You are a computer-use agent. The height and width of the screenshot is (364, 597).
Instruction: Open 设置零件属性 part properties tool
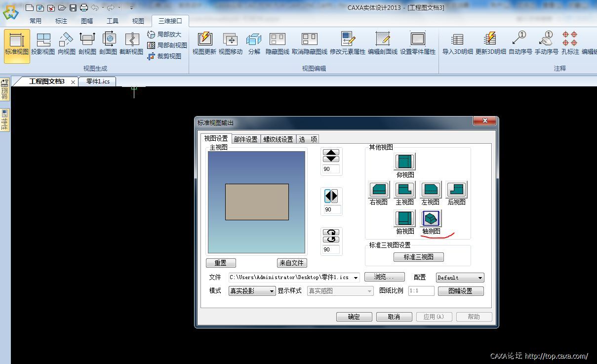click(418, 44)
